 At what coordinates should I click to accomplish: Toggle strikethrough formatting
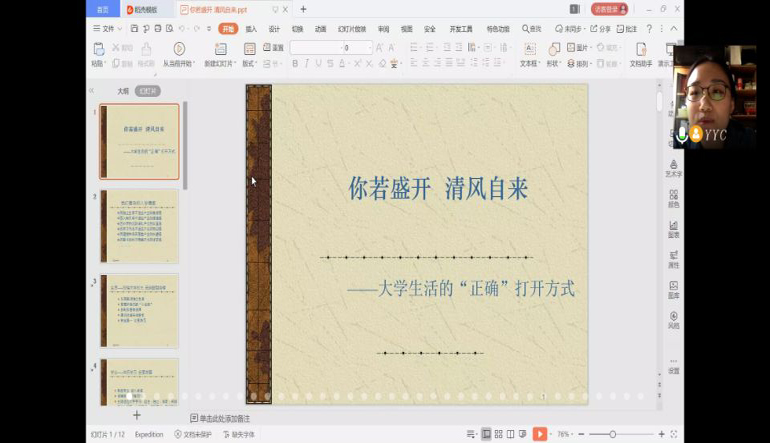point(330,63)
